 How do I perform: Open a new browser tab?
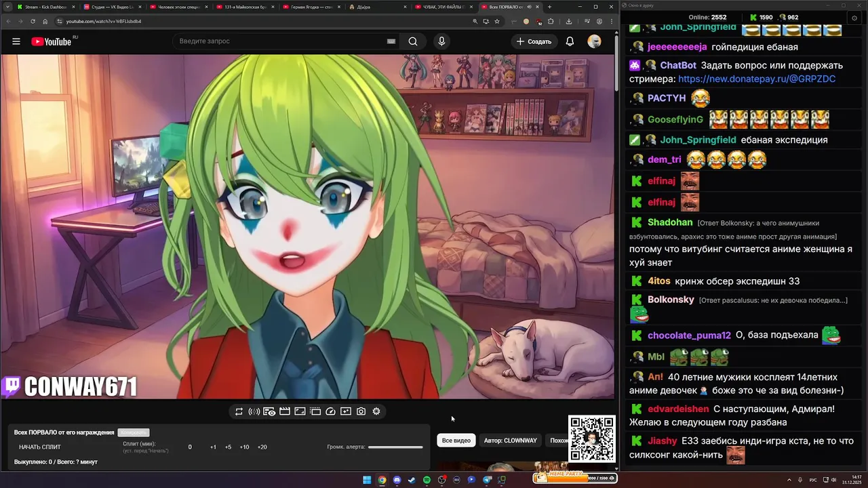[549, 7]
